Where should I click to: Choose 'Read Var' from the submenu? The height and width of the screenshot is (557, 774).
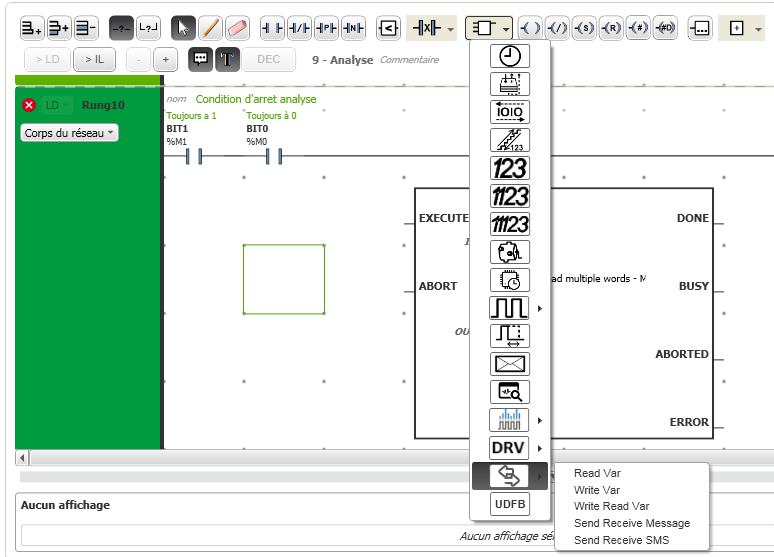595,473
